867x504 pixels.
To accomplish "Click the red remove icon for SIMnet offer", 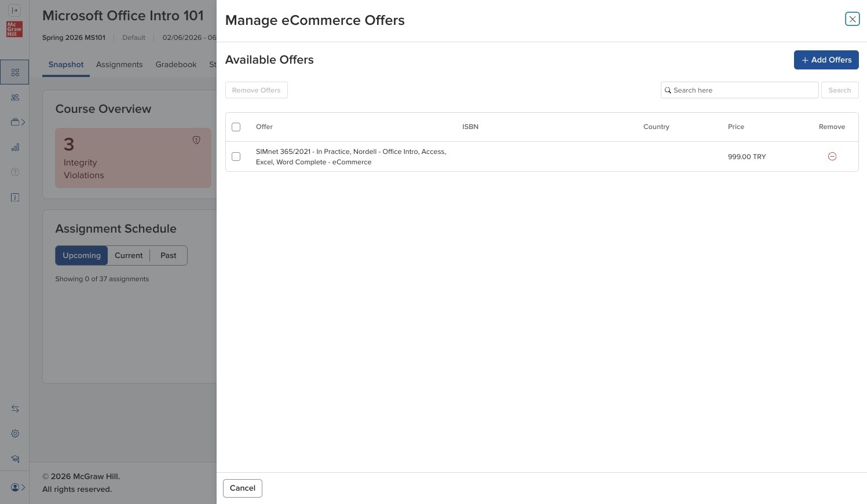I will [832, 156].
